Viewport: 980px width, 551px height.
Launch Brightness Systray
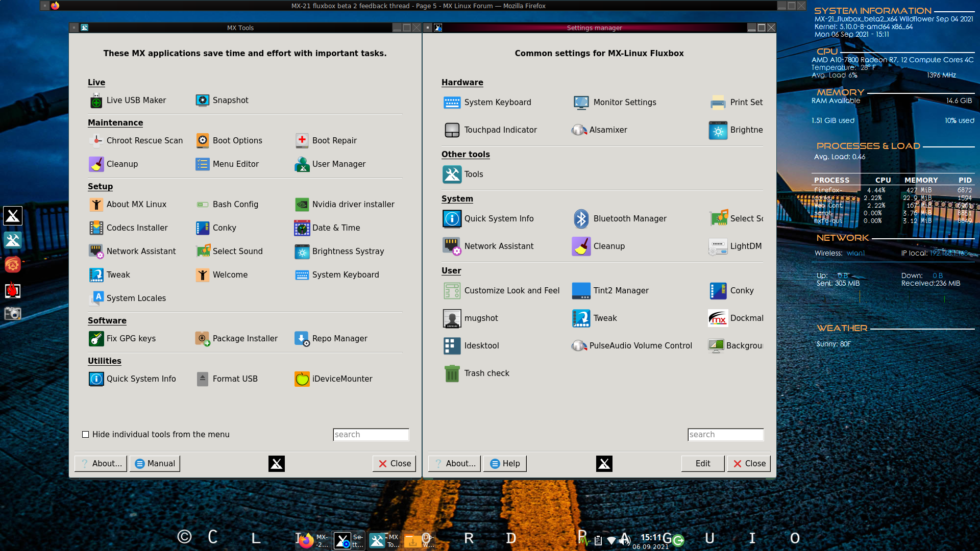click(339, 251)
